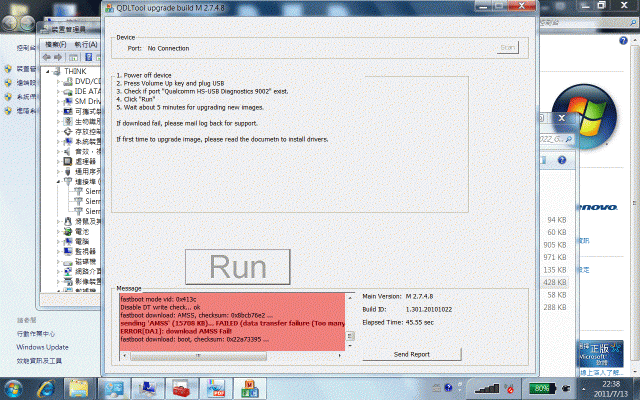Click the Scan button beside the Port field
Image resolution: width=640 pixels, height=400 pixels.
coord(507,48)
